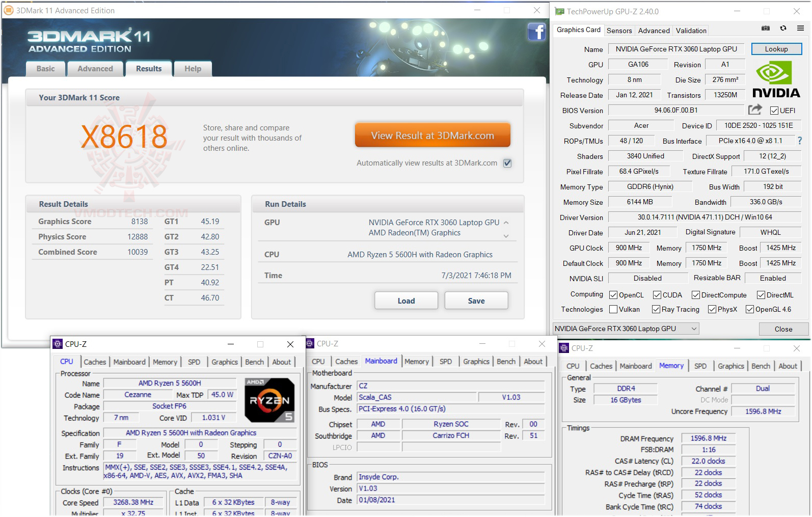Click the up arrow in the Run Details GPU list
The height and width of the screenshot is (517, 812).
(x=506, y=223)
